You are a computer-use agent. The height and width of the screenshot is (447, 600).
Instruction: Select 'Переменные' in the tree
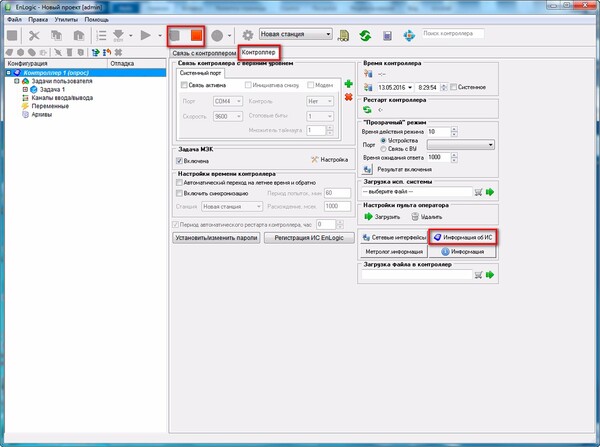click(50, 106)
